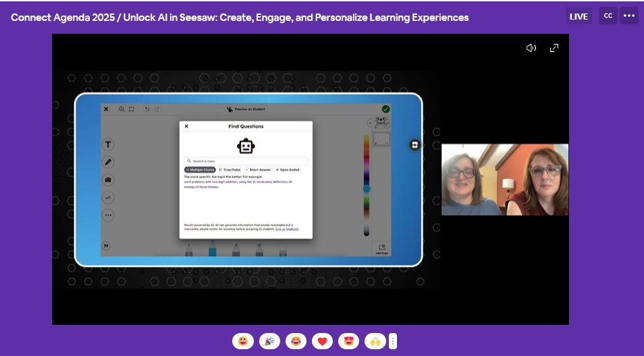Pick yellow at top of color strip
This screenshot has width=644, height=356.
[x=367, y=138]
